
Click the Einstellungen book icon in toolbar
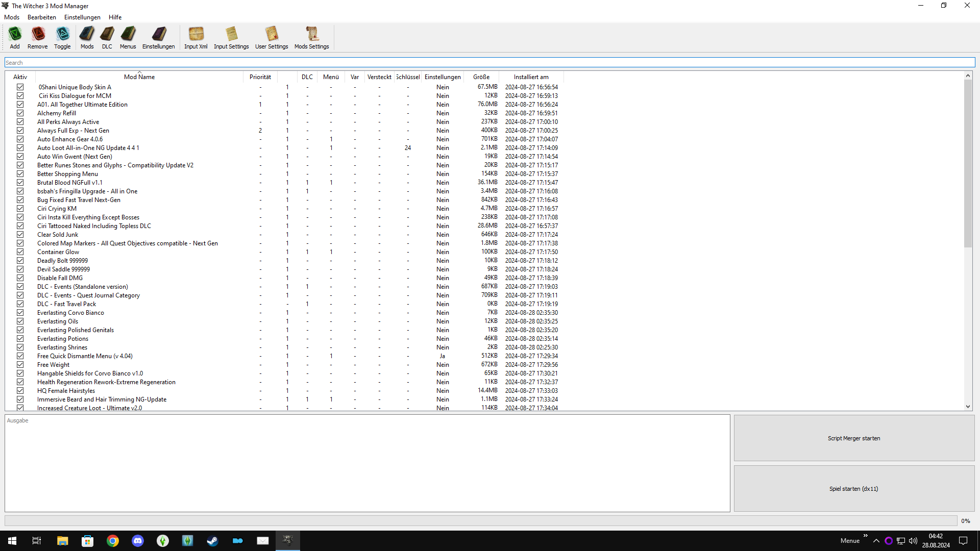coord(158,38)
